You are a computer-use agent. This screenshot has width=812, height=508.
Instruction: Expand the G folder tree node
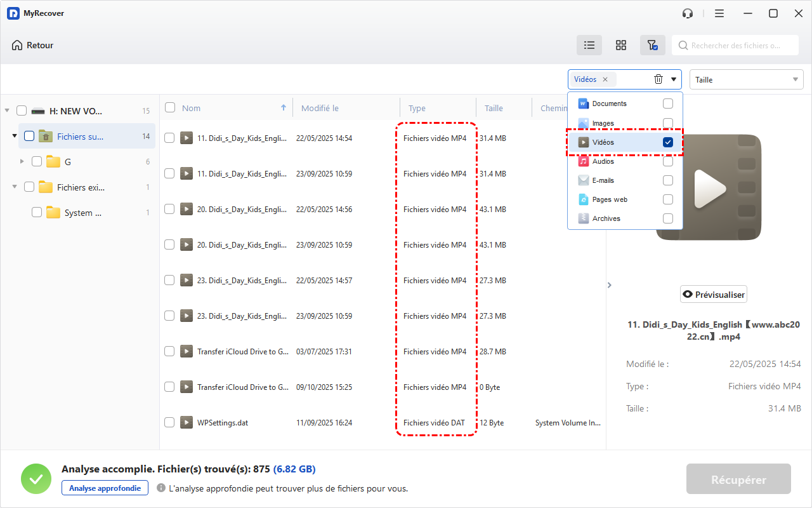[x=22, y=162]
